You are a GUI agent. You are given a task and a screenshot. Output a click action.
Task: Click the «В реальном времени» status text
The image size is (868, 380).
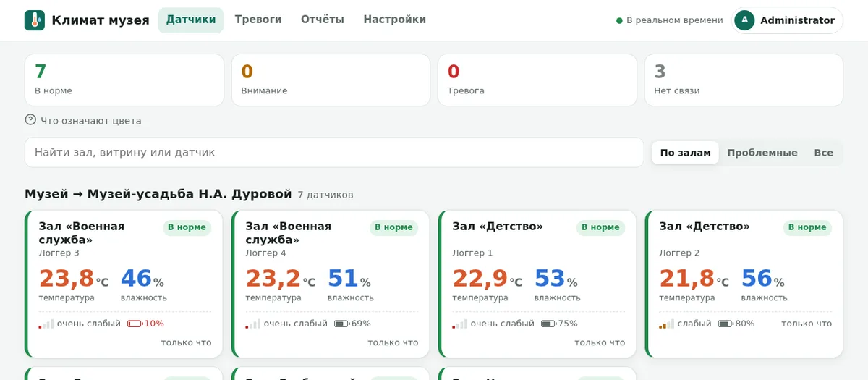[x=675, y=20]
